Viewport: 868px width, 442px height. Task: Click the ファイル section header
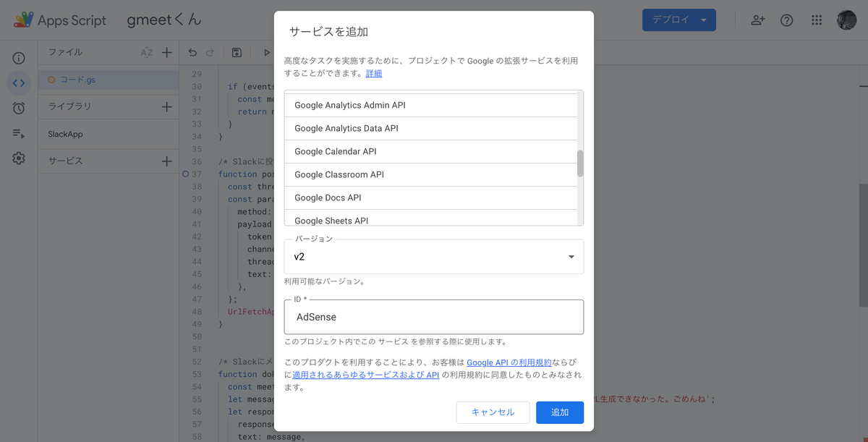[x=65, y=52]
